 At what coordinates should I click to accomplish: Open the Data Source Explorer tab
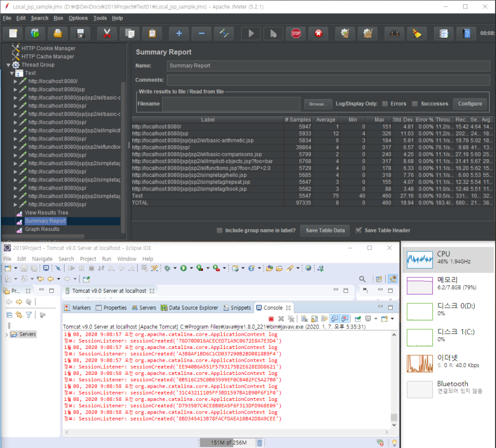[189, 308]
